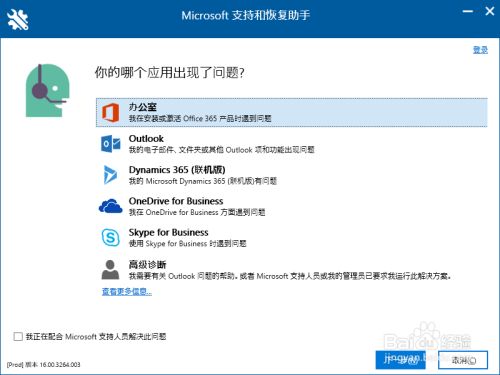Click the blue Next button
This screenshot has height=375, width=500.
[400, 360]
